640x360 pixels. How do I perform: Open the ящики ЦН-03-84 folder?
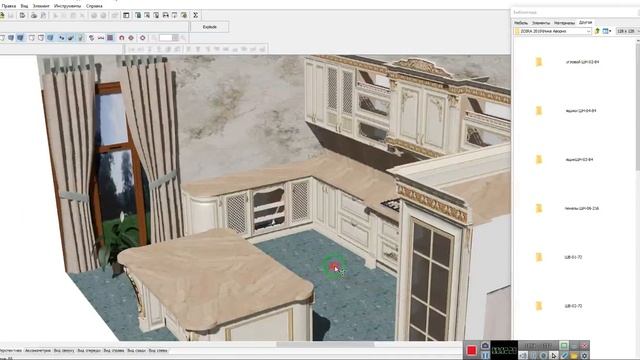tap(579, 160)
